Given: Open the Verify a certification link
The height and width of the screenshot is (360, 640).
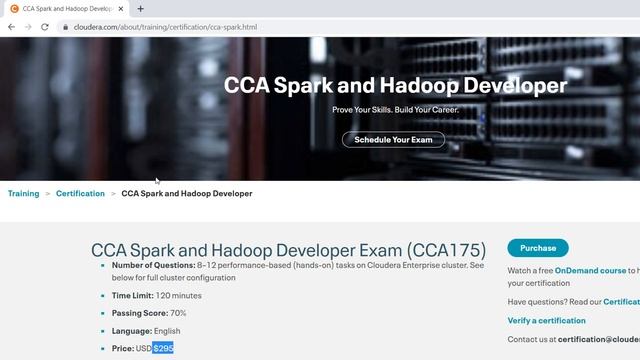Looking at the screenshot, I should (x=547, y=320).
